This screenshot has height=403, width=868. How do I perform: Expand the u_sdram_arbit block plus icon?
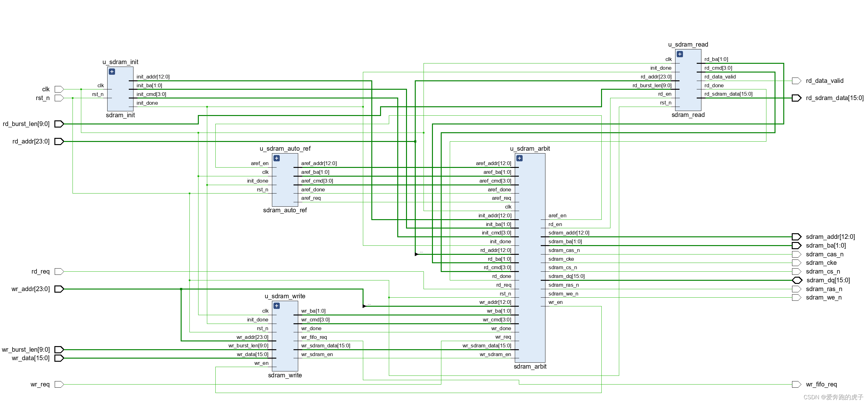(x=519, y=159)
